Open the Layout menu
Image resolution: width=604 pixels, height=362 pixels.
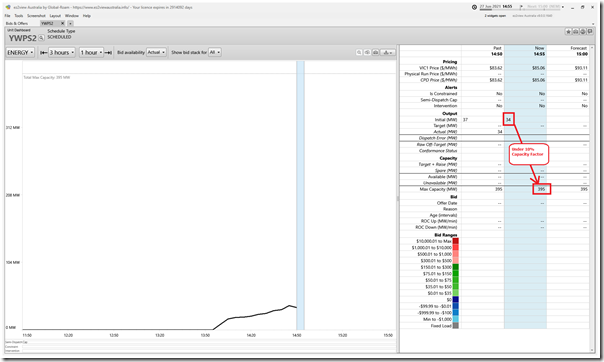pyautogui.click(x=55, y=16)
